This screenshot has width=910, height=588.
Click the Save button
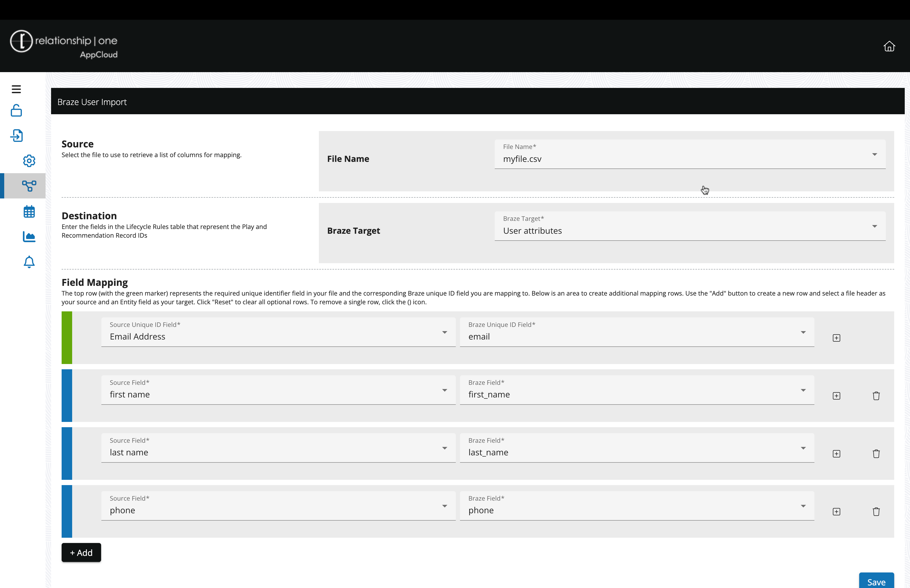coord(876,581)
